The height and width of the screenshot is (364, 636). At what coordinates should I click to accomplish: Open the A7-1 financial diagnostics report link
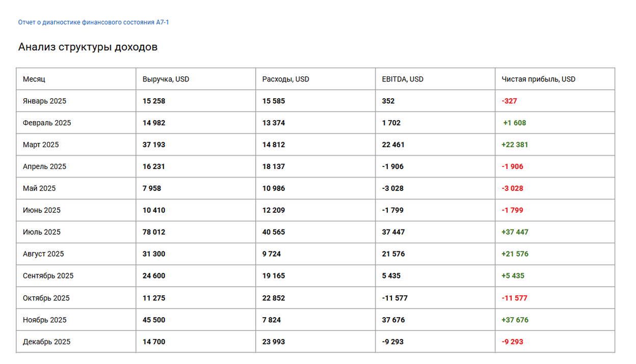click(94, 22)
